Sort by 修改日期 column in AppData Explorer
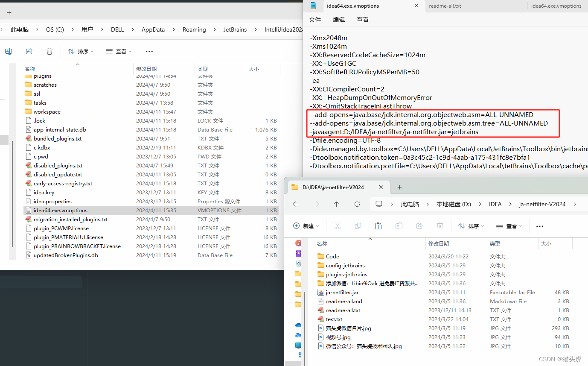The height and width of the screenshot is (366, 588). point(146,69)
